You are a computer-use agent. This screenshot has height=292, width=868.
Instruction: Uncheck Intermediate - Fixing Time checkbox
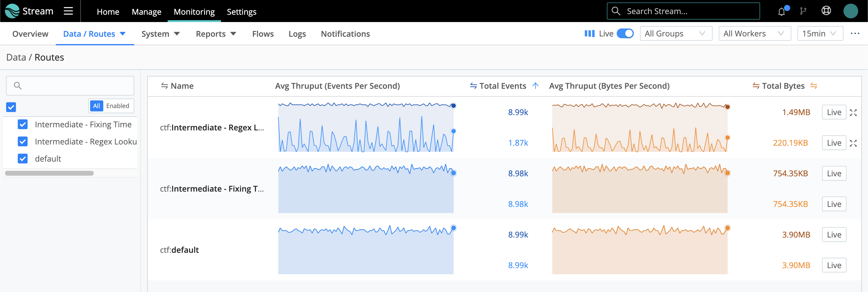coord(23,125)
